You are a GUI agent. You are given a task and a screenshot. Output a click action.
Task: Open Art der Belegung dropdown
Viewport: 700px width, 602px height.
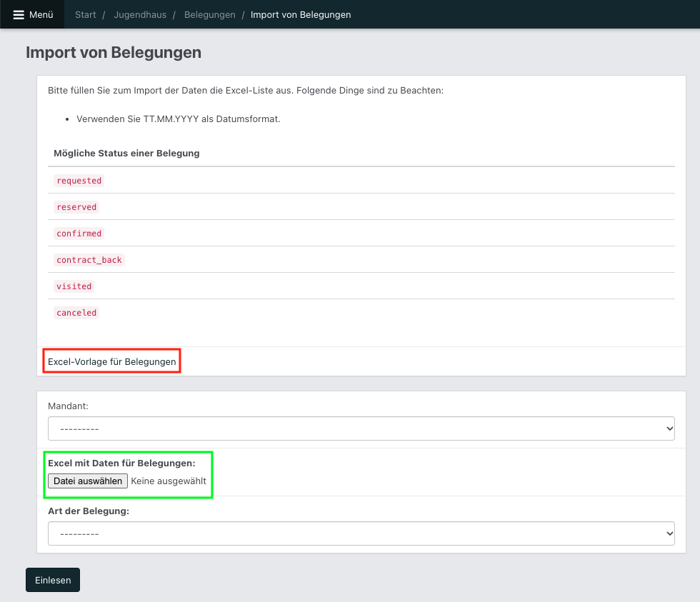pos(361,533)
